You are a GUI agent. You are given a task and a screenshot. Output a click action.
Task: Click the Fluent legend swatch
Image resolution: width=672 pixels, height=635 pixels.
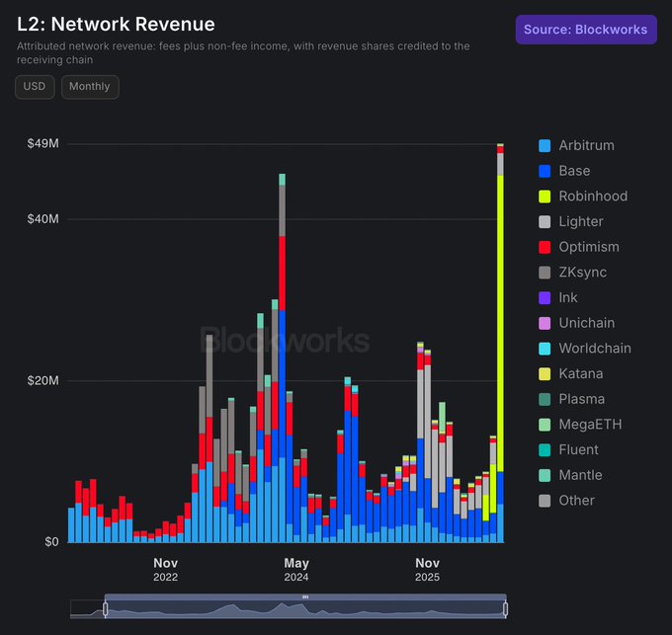[x=545, y=449]
